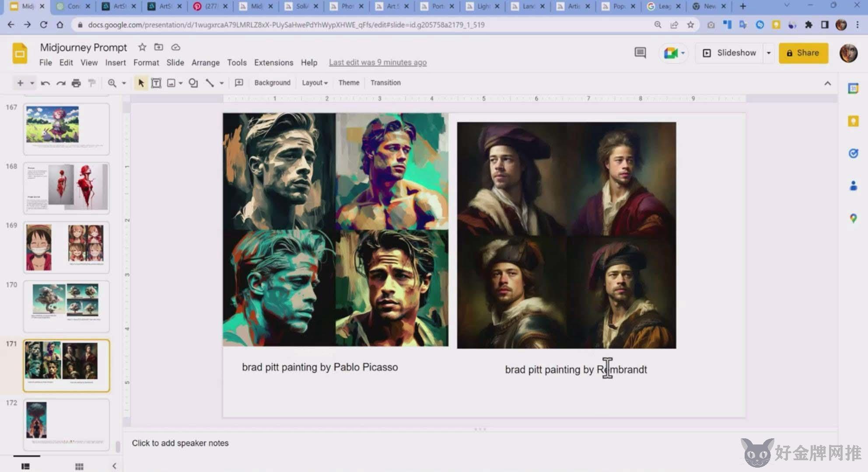
Task: Click the Theme button
Action: [349, 83]
